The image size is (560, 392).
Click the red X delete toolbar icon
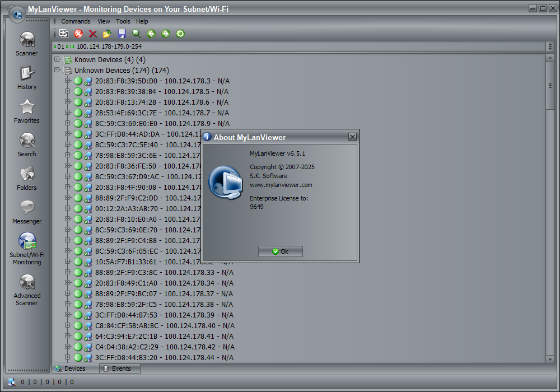point(93,34)
